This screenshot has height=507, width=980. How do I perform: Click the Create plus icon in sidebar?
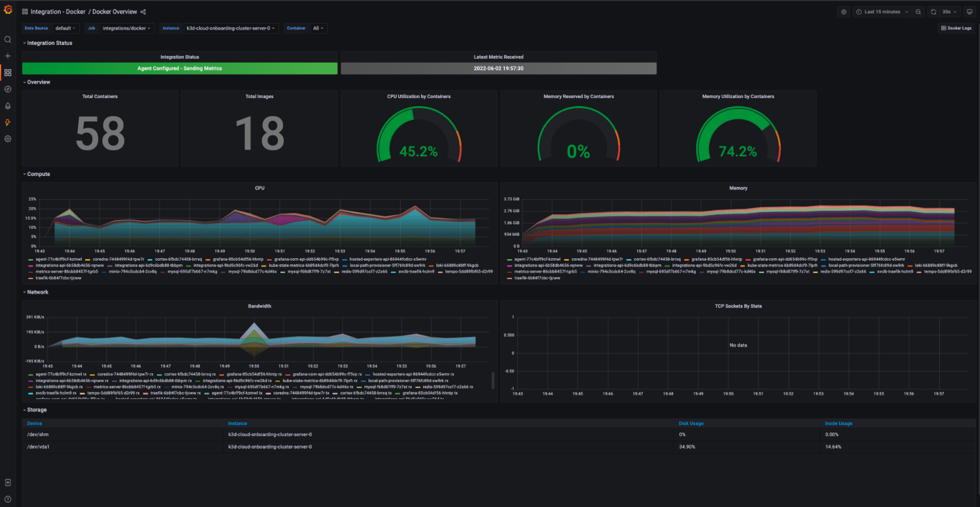[7, 55]
